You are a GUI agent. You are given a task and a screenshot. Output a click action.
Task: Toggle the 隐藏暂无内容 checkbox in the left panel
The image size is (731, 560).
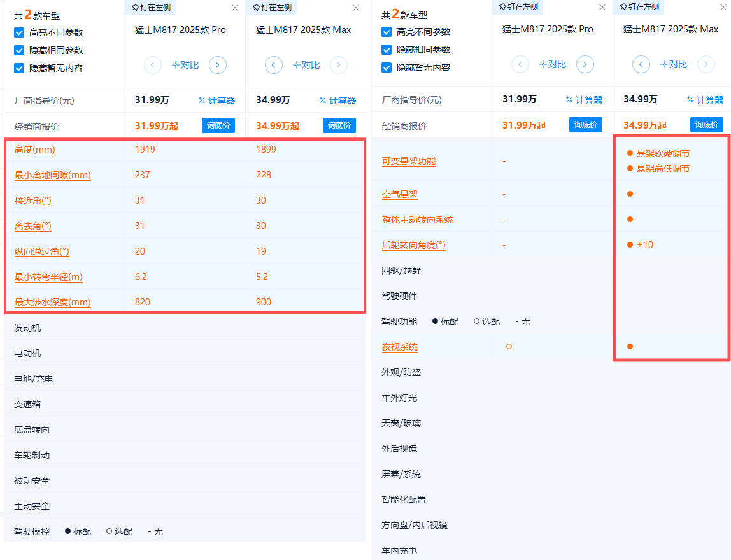(19, 68)
